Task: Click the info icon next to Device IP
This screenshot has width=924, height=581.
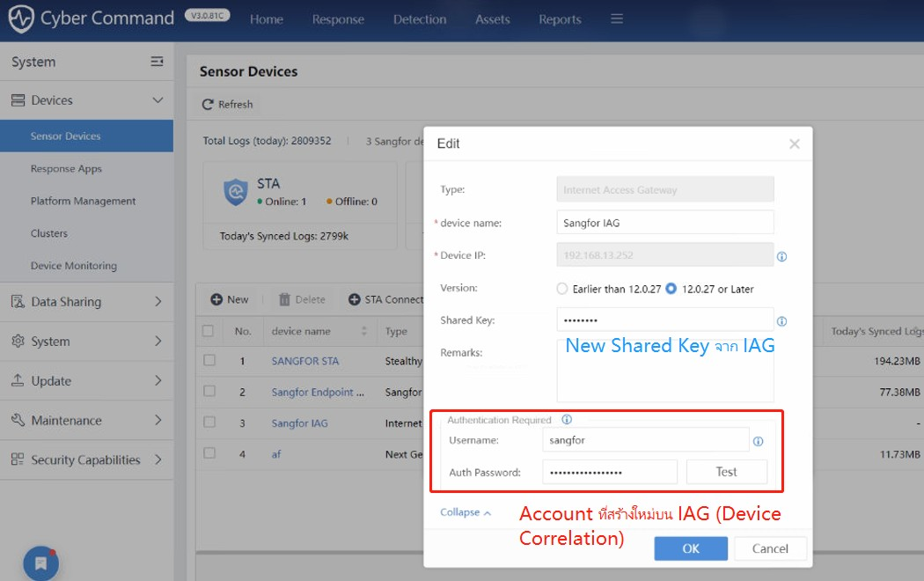Action: 782,256
